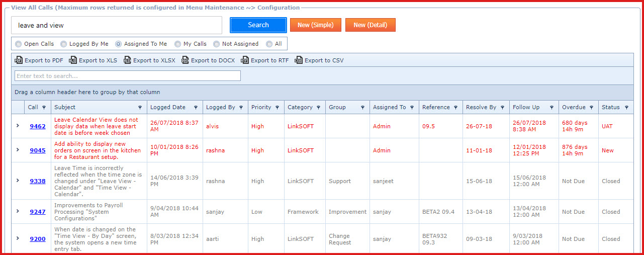Click the Export to DOCX icon
This screenshot has width=644, height=255.
185,60
